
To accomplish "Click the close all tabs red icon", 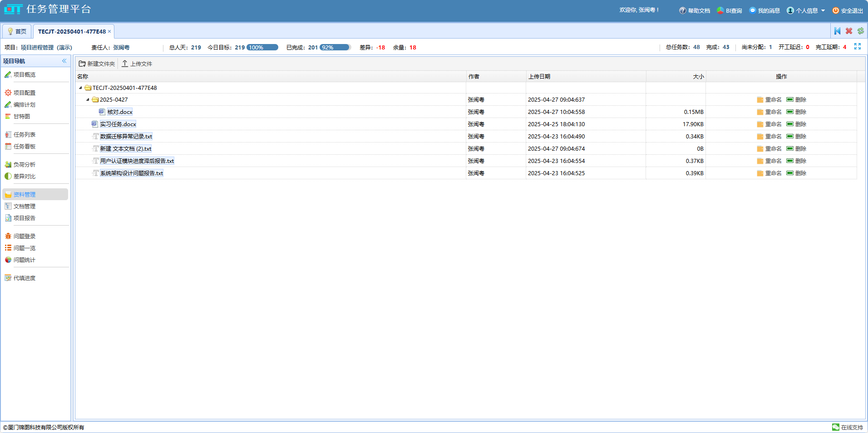I will click(x=848, y=31).
